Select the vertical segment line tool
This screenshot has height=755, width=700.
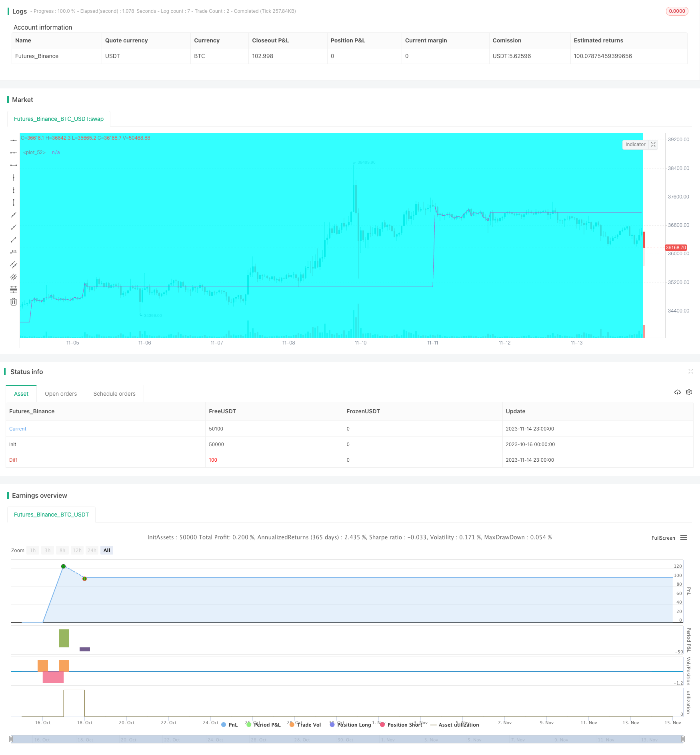14,202
